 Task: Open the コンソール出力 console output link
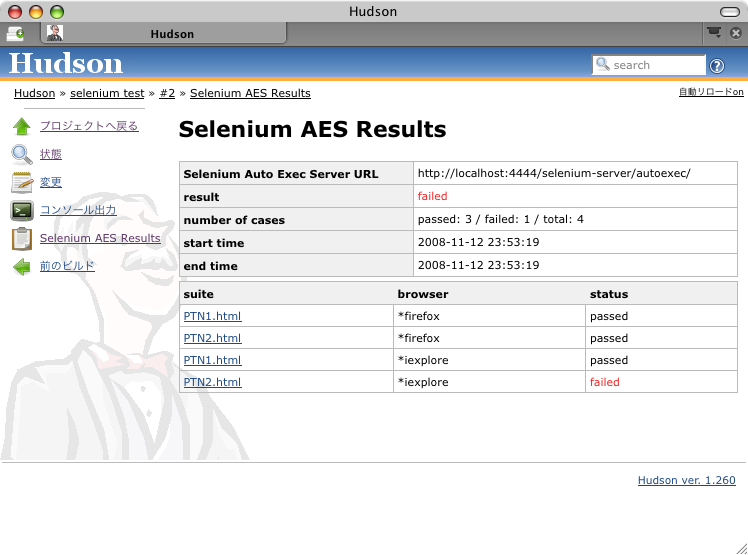tap(78, 210)
